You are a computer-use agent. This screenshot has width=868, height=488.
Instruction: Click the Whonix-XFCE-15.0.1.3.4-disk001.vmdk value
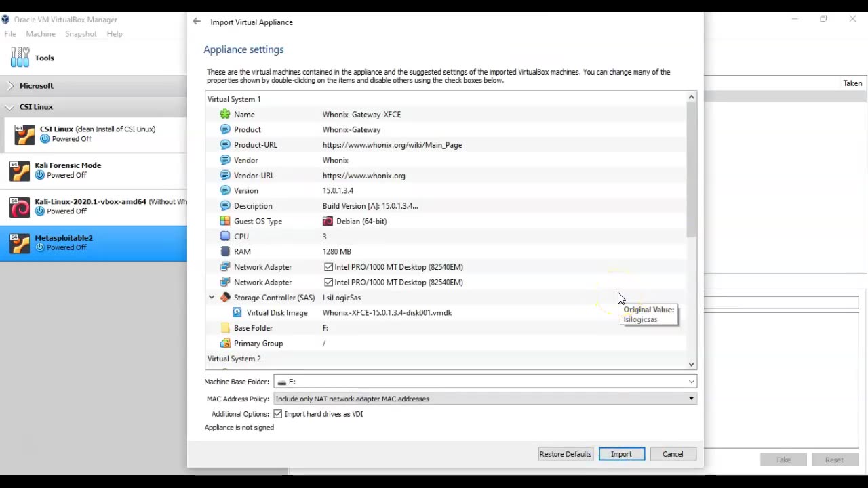387,313
